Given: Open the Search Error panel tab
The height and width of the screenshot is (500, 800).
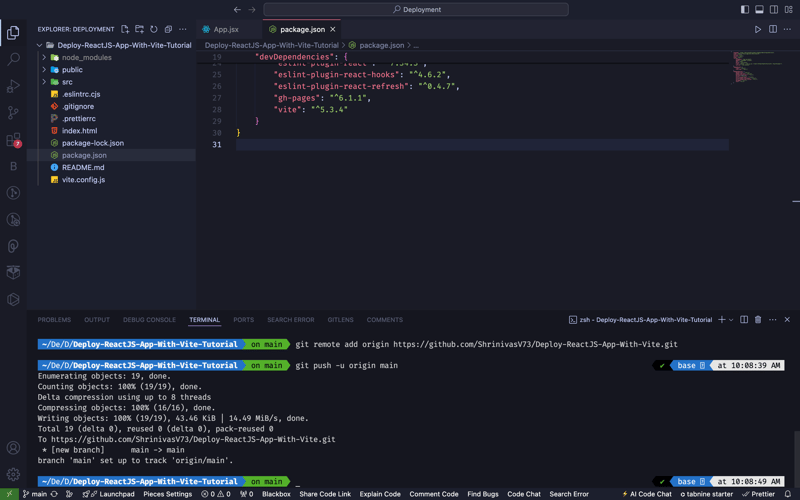Looking at the screenshot, I should pos(291,319).
